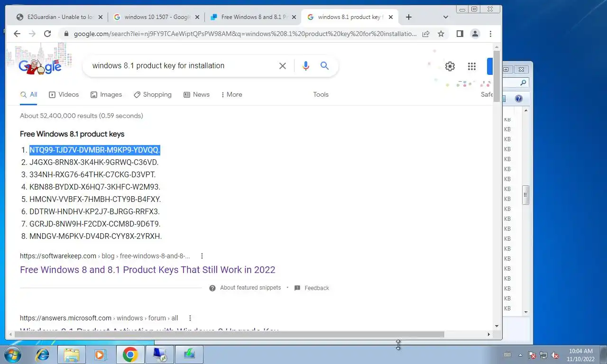Submit search with magnifier icon

(324, 66)
